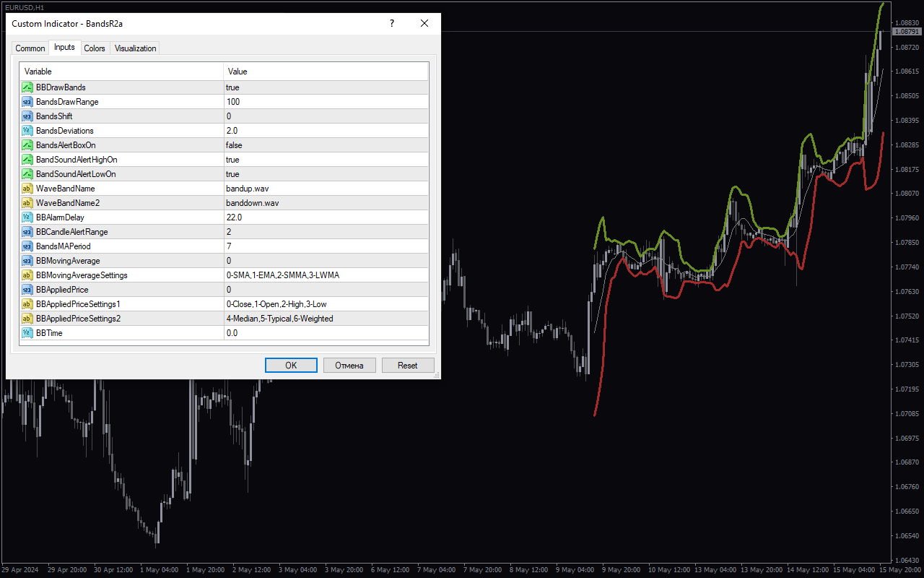Go to the Visualization tab
Image resolution: width=924 pixels, height=578 pixels.
(x=135, y=48)
